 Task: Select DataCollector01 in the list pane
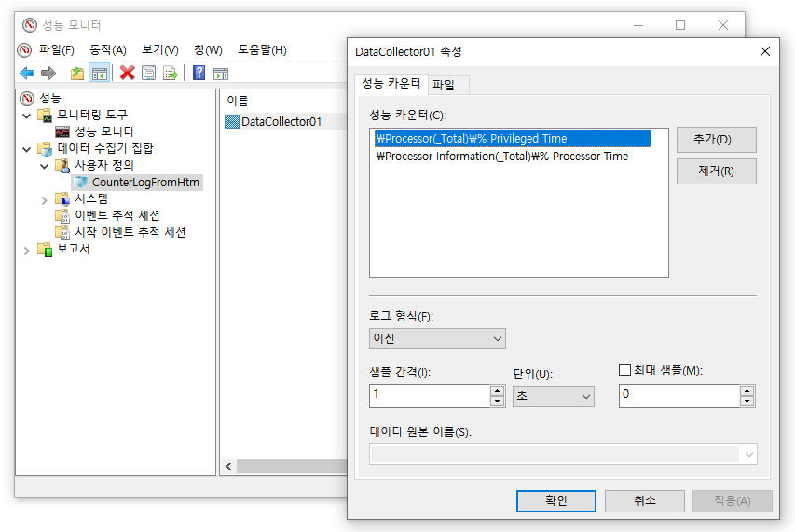tap(281, 122)
